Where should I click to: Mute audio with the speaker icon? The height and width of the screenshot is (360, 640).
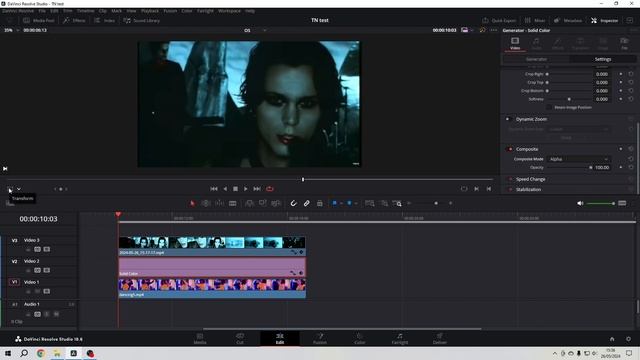580,203
